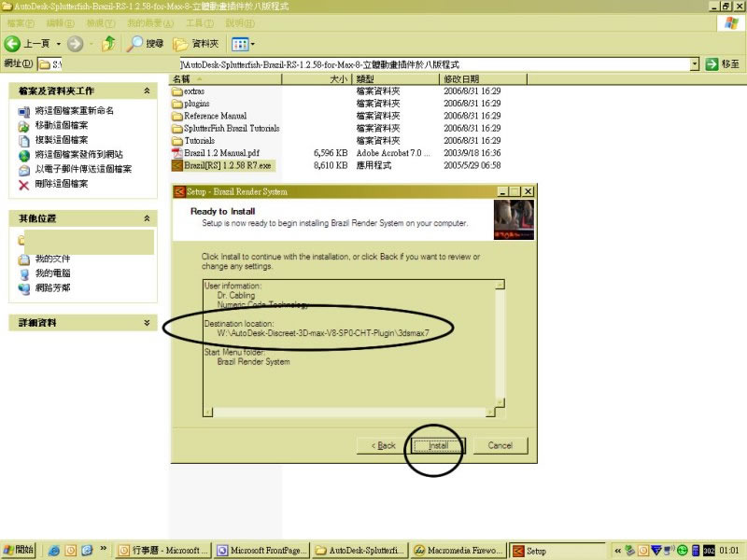
Task: Open the 檔案(F) menu
Action: tap(21, 22)
